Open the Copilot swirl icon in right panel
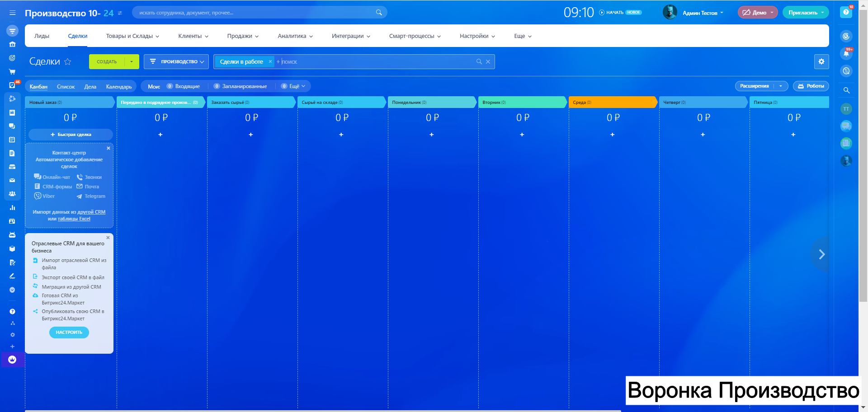 (x=846, y=36)
